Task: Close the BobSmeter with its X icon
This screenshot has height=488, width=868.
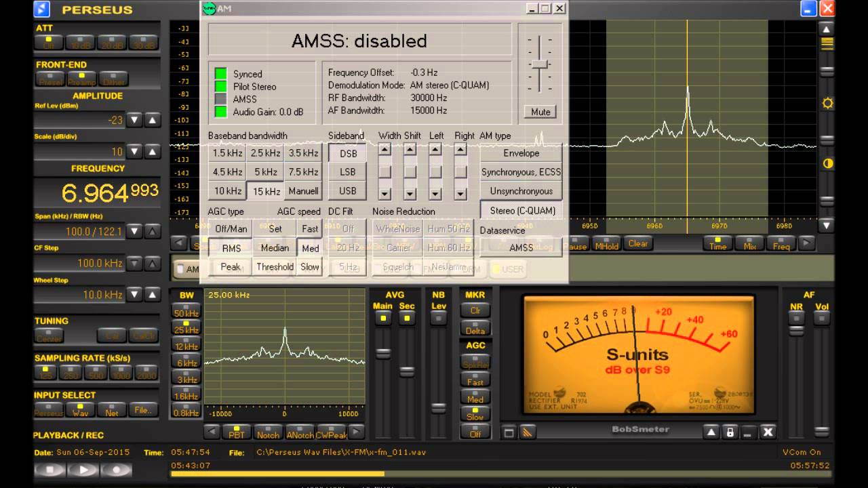Action: point(768,432)
